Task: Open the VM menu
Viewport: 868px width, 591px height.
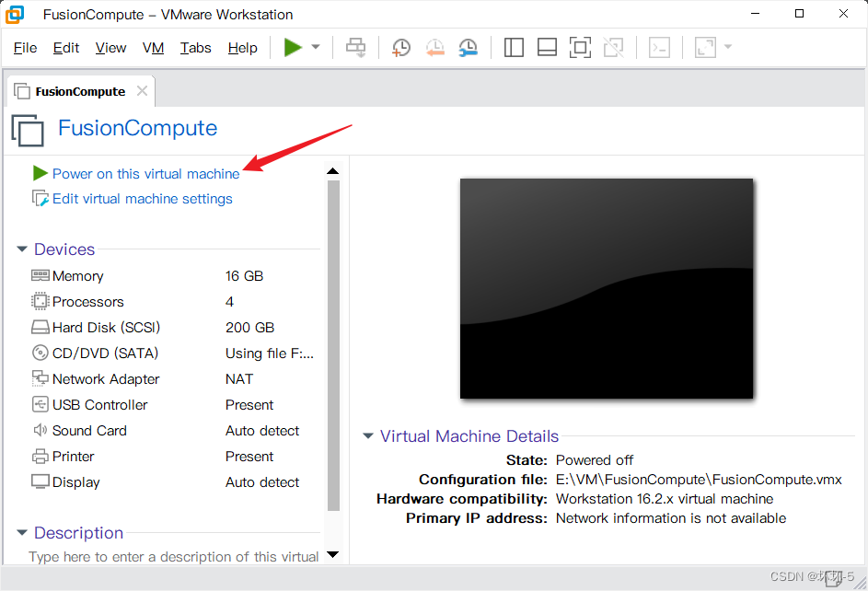Action: [153, 48]
